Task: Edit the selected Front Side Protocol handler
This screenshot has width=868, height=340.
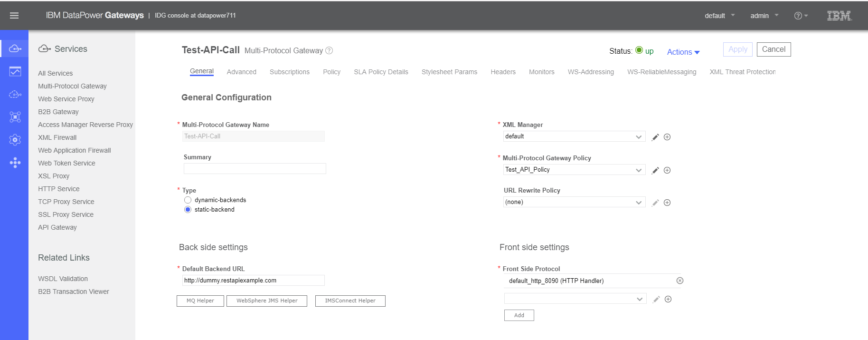Action: pyautogui.click(x=656, y=299)
